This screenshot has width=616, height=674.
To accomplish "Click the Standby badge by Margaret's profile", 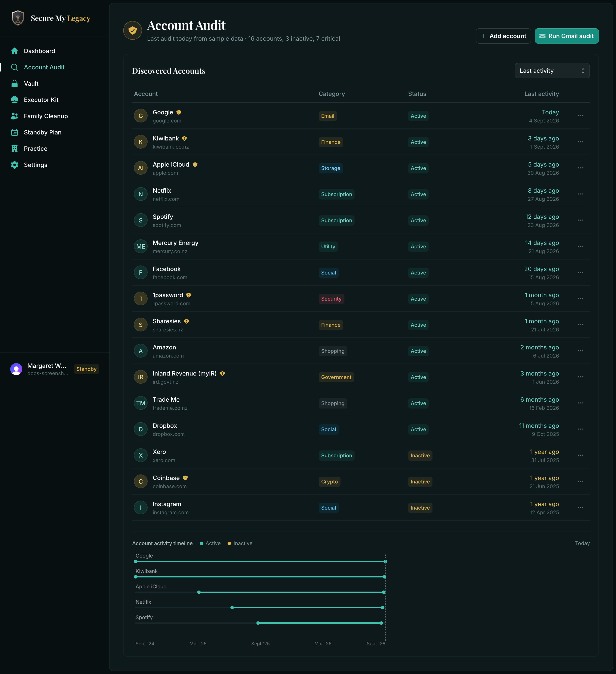I will coord(86,369).
